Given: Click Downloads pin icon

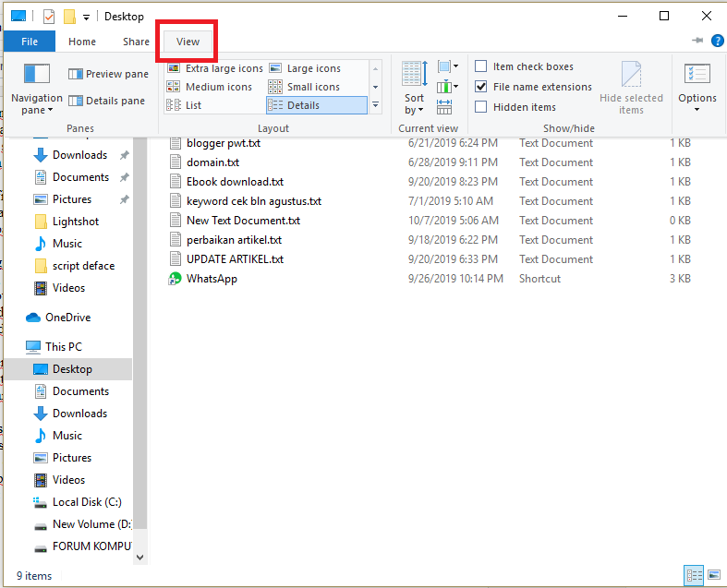Looking at the screenshot, I should pyautogui.click(x=125, y=155).
